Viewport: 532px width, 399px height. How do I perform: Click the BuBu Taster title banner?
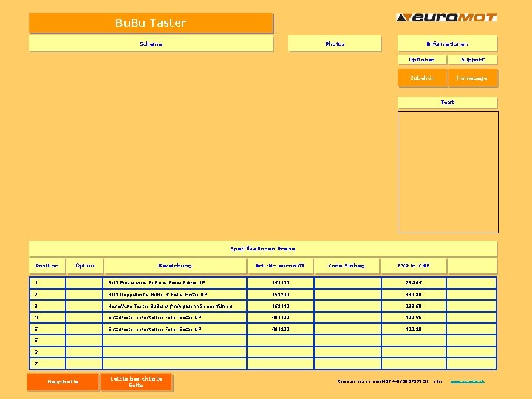click(x=151, y=23)
